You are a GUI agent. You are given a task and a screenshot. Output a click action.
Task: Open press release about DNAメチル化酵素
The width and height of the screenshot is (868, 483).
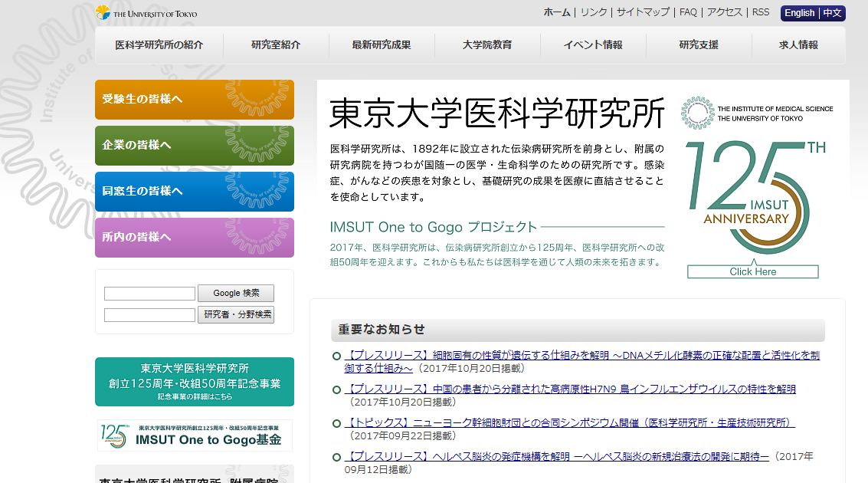[x=581, y=362]
